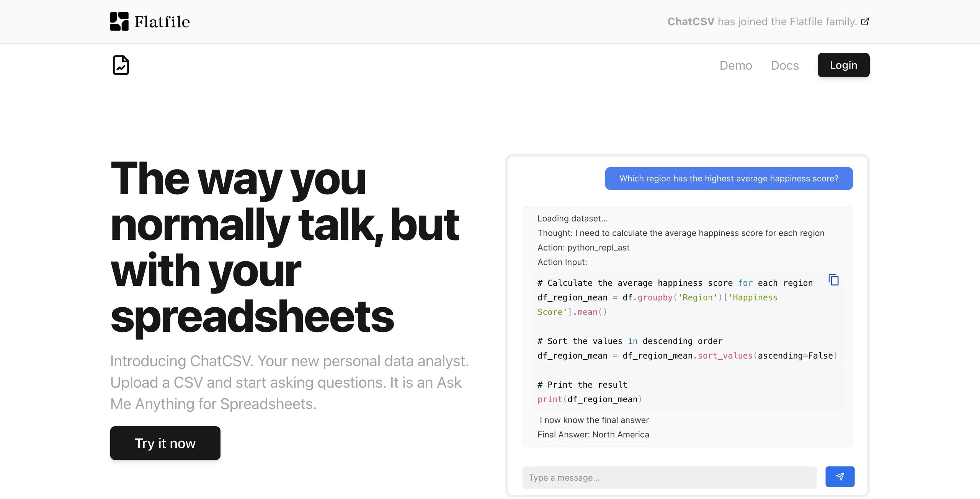Click 'Final Answer: North America' text

click(x=593, y=434)
